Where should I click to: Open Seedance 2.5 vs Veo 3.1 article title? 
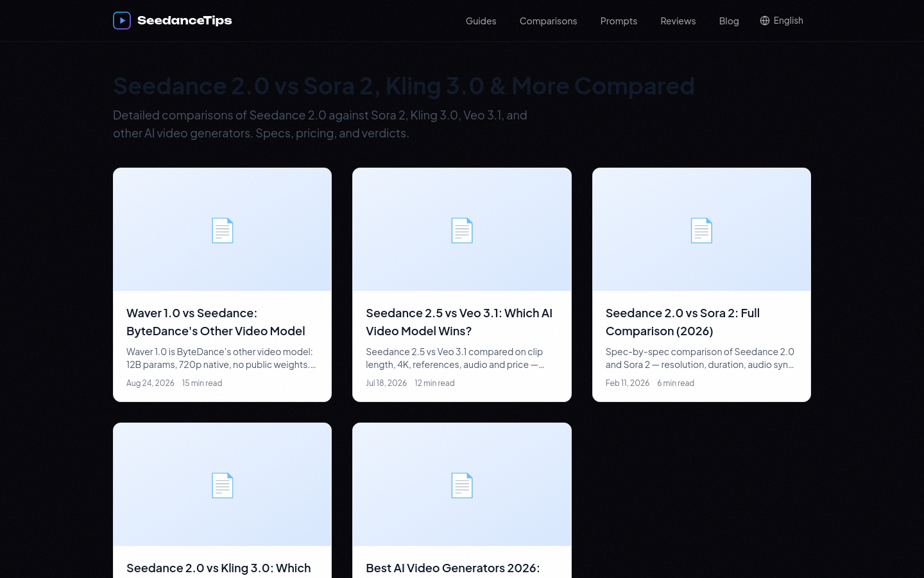(x=459, y=322)
